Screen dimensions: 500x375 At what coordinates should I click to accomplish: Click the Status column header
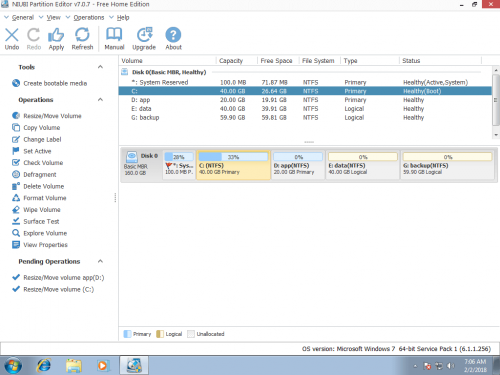point(440,61)
